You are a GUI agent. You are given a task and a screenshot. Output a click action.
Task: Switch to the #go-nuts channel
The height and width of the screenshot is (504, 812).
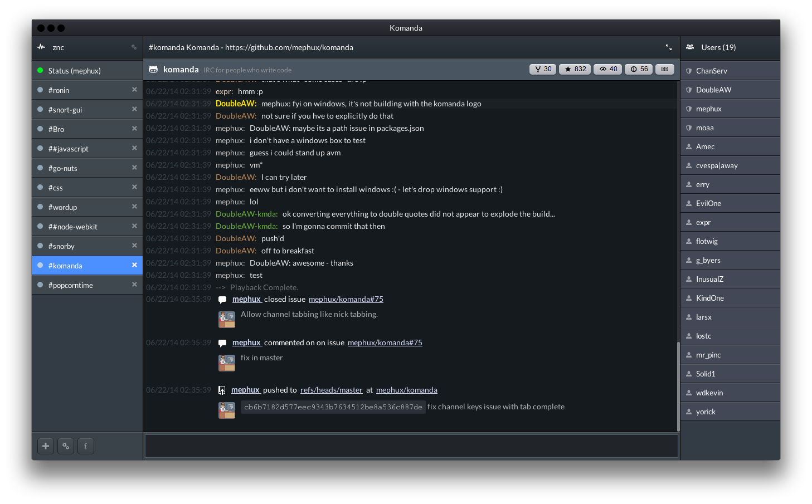pyautogui.click(x=87, y=168)
